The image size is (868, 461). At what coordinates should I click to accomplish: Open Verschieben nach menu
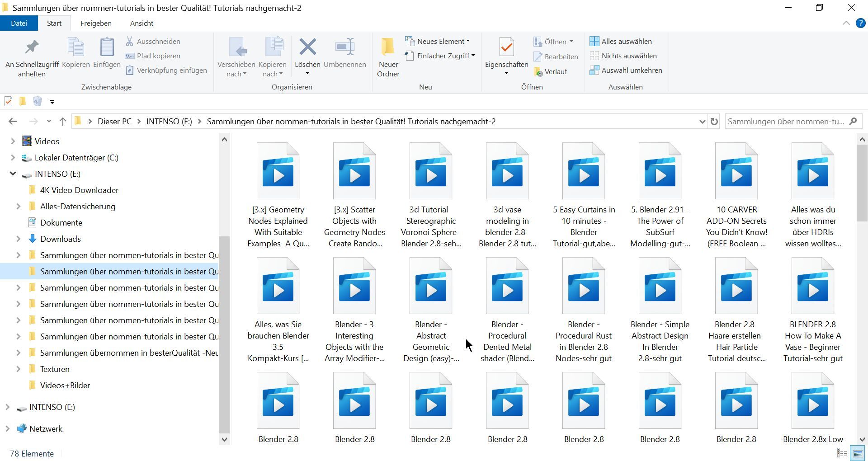[236, 57]
